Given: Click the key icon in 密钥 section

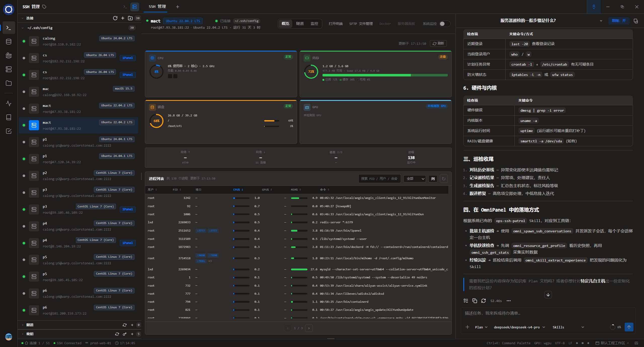Looking at the screenshot, I should coord(125,334).
